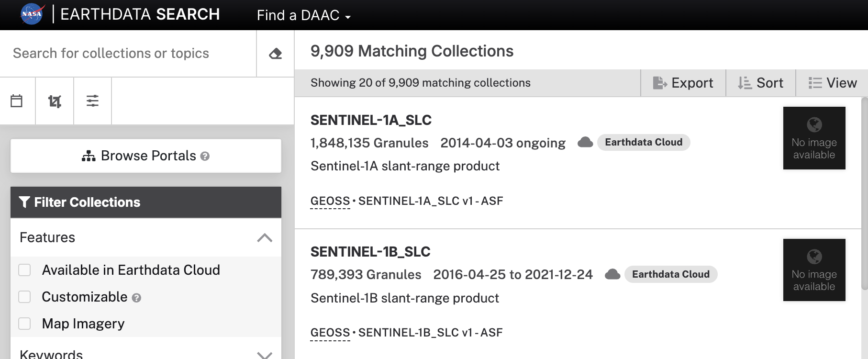Viewport: 868px width, 359px height.
Task: Click the Export button
Action: [x=683, y=83]
